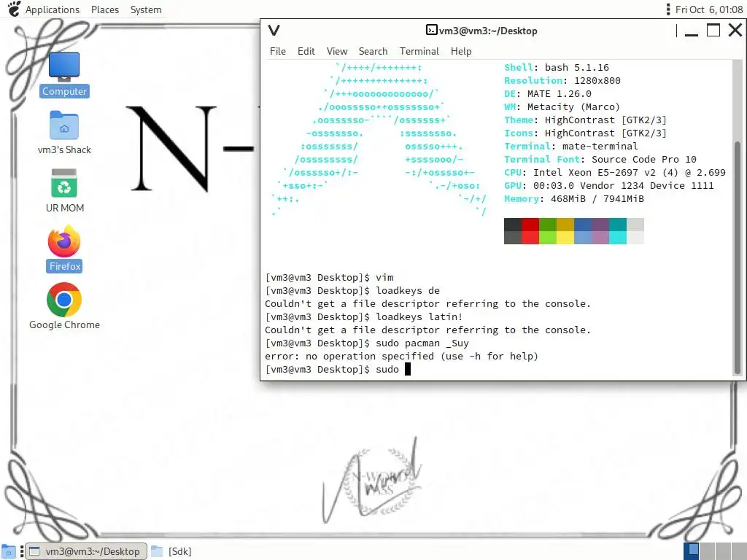This screenshot has width=747, height=560.
Task: Click the MATE foot logo in the top panel
Action: pos(15,9)
